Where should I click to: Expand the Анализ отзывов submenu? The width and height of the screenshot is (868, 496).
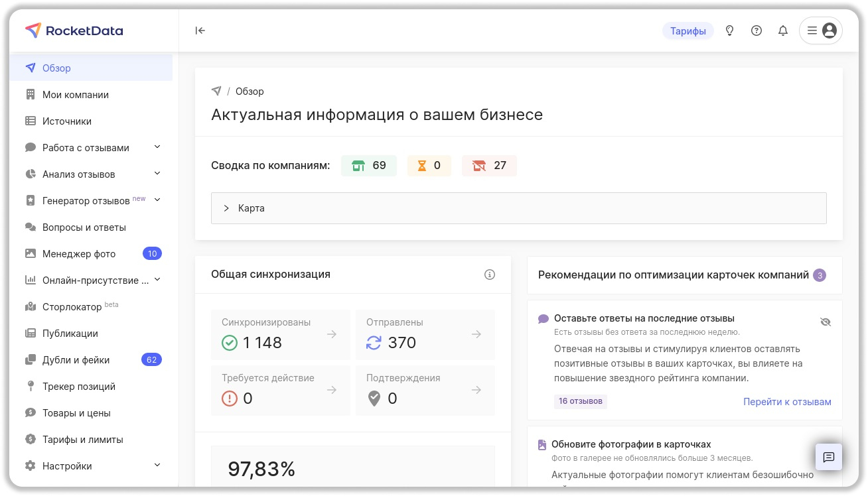click(x=157, y=174)
